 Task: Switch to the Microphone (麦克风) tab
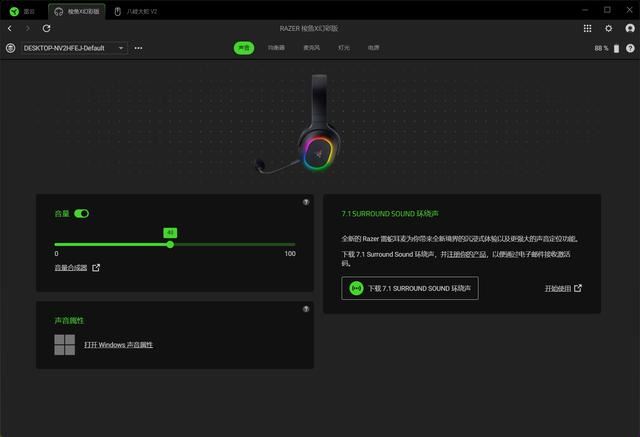[311, 48]
